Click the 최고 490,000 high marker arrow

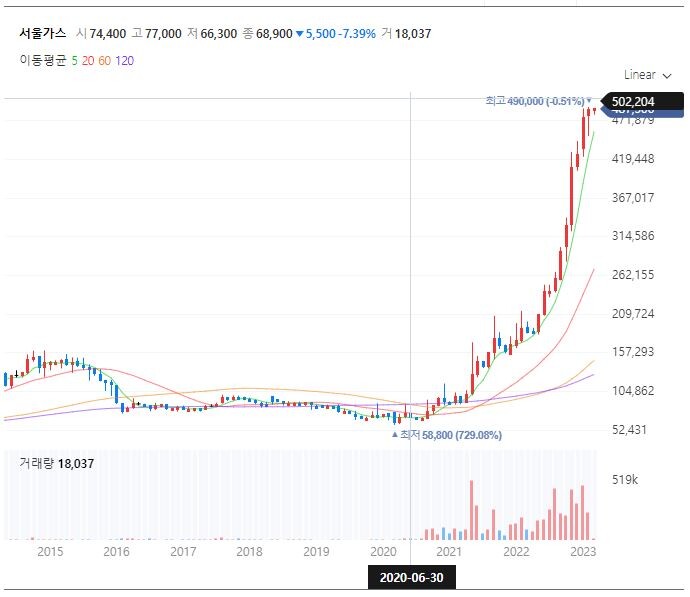[x=589, y=100]
